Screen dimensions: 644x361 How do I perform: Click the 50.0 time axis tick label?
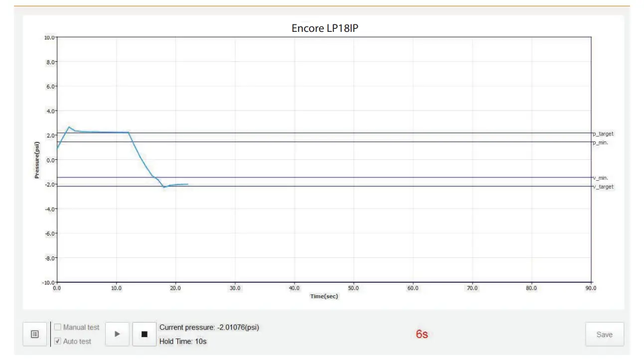353,288
